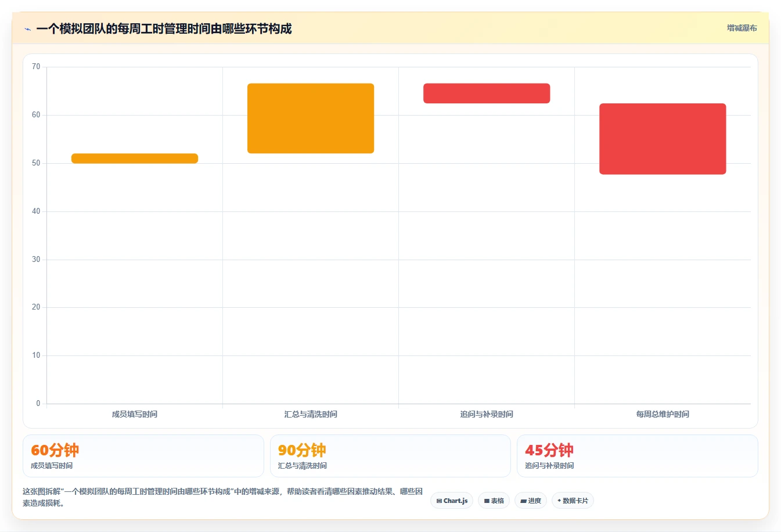
Task: Click the x-axis label 每周总维护时间
Action: click(x=663, y=414)
